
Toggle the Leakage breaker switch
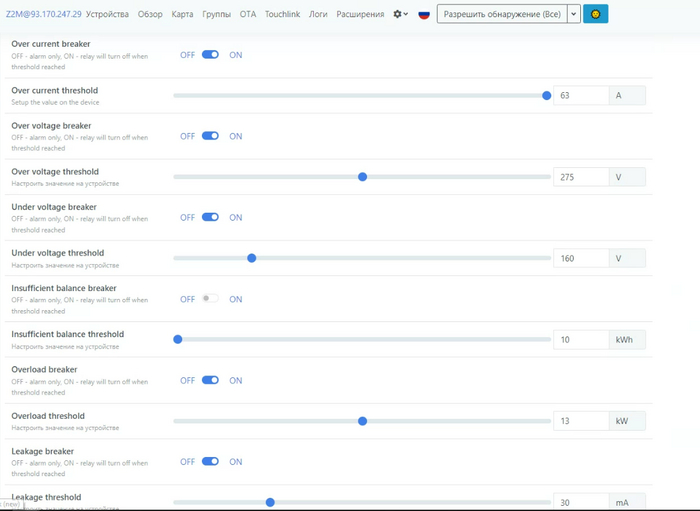pos(210,462)
